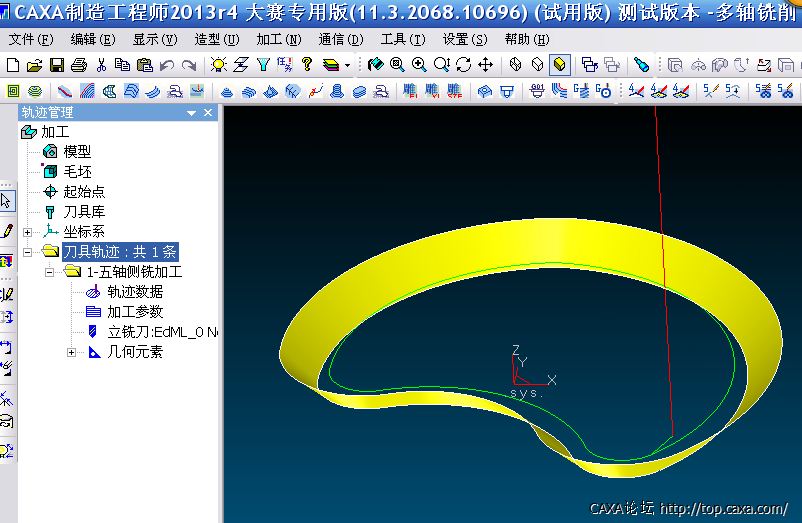
Task: Collapse the 1-五轴侧铣加工 node
Action: [x=50, y=272]
